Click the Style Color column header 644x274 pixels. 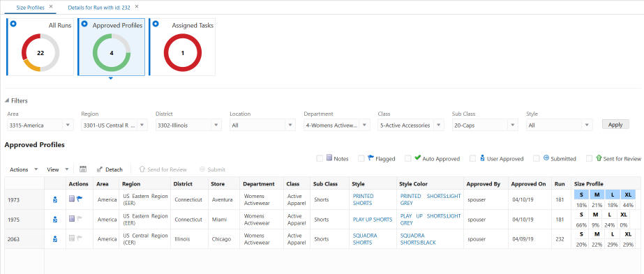click(430, 184)
